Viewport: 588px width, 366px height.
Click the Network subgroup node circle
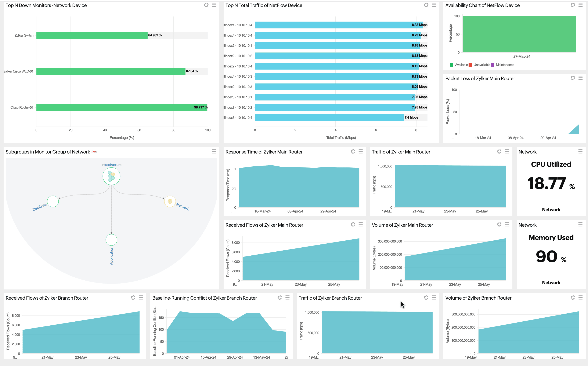tap(170, 202)
